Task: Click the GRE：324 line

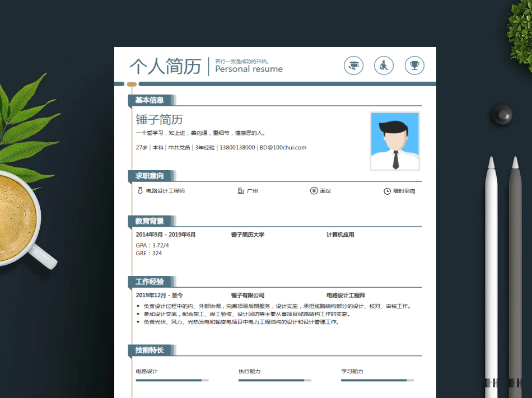Action: [x=148, y=253]
